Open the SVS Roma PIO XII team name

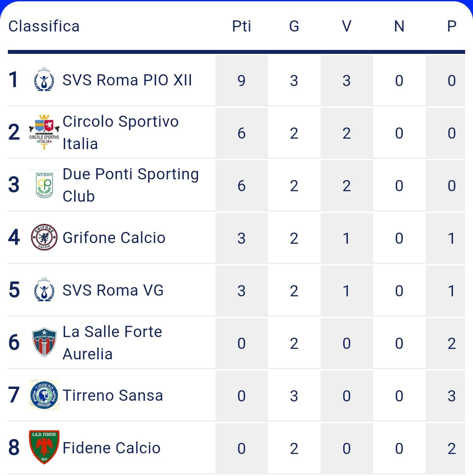[x=127, y=80]
